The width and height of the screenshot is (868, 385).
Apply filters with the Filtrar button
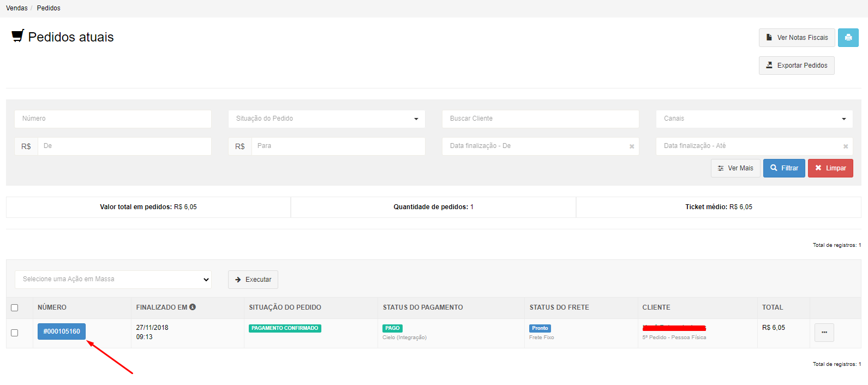[784, 168]
